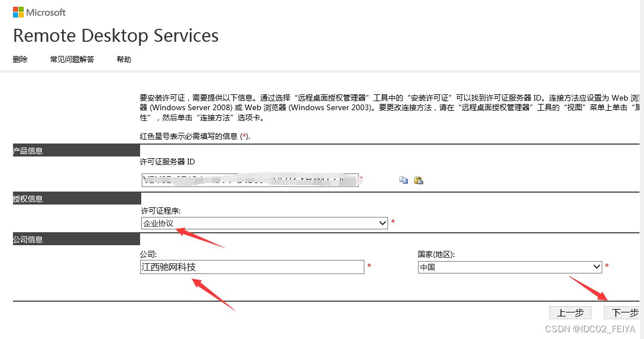644x339 pixels.
Task: Click the 授权信息 section header
Action: 77,198
